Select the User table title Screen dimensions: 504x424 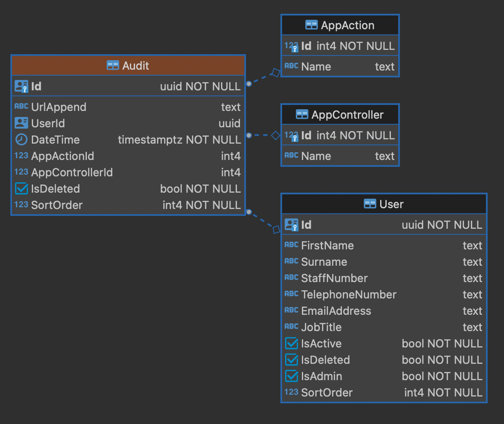(x=391, y=204)
